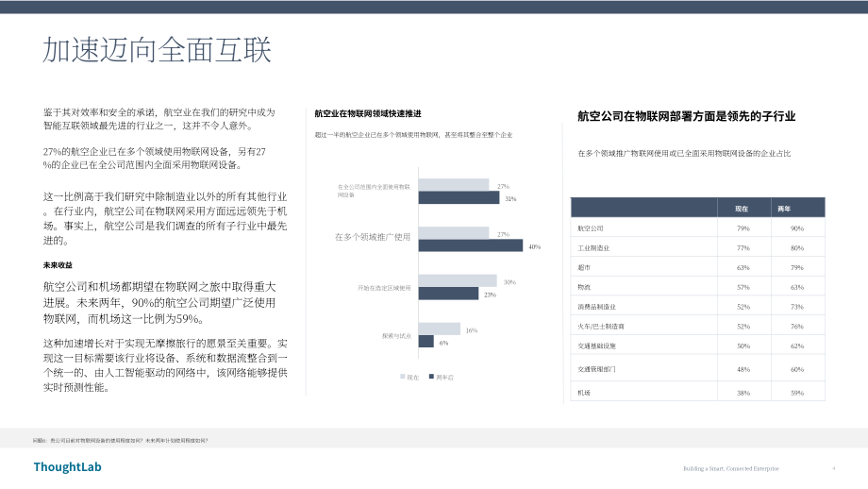Click the 59% cell in 机场 row
The width and height of the screenshot is (868, 489).
click(x=797, y=394)
